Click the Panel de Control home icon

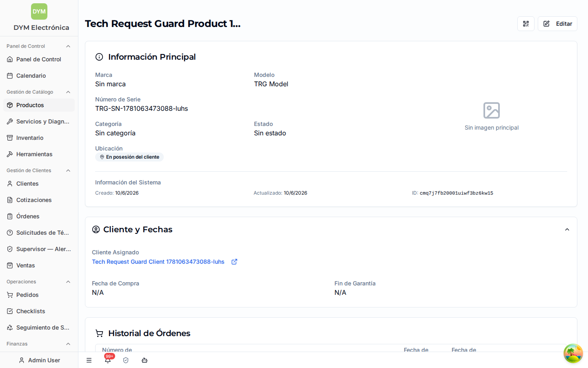click(10, 59)
